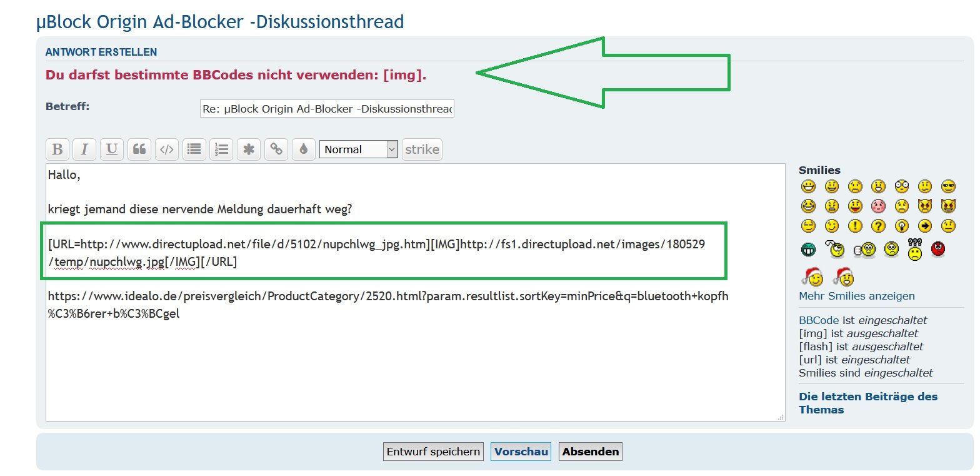Insert the sunglasses cool smiley
This screenshot has height=476, width=980.
(x=948, y=186)
